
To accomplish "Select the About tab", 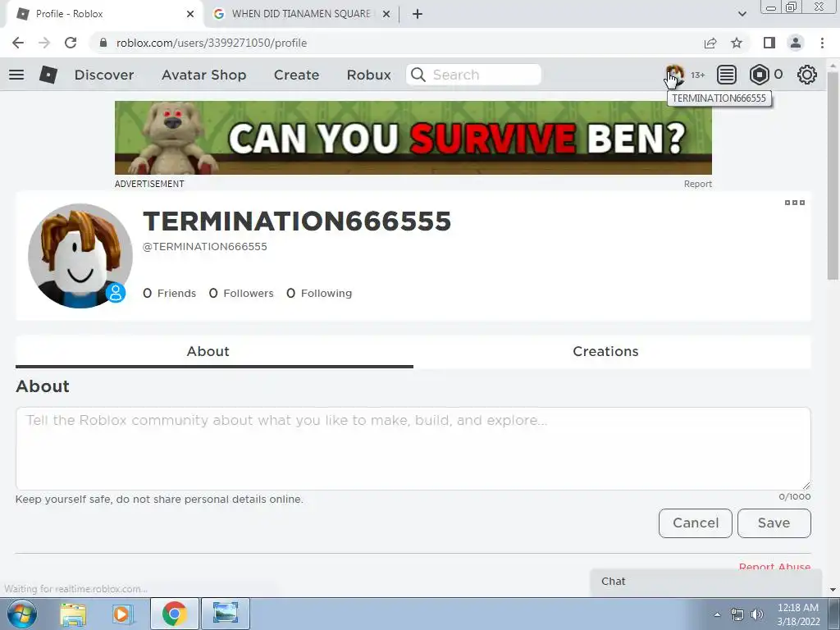I will [x=214, y=351].
